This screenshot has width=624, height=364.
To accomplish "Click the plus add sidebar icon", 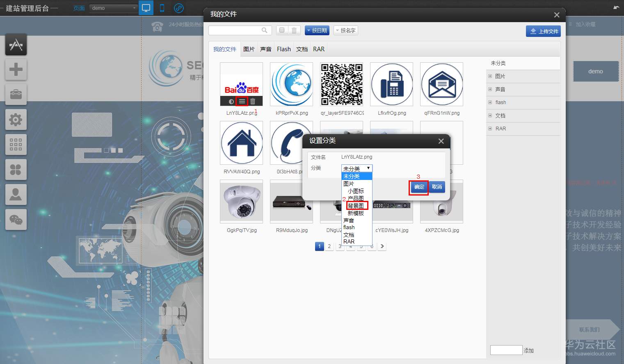I will coord(16,69).
